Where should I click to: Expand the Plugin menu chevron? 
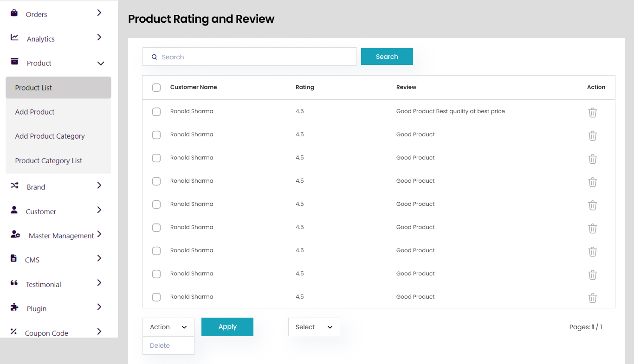coord(99,307)
